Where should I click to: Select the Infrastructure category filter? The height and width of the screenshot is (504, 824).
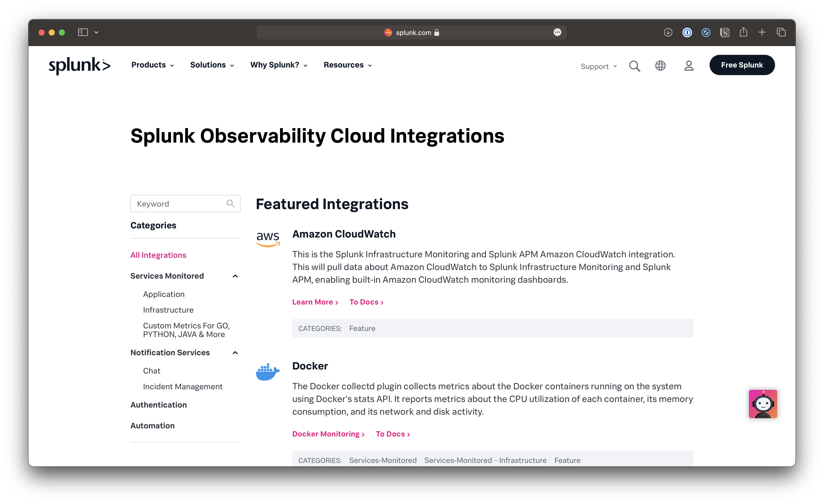[x=168, y=310]
